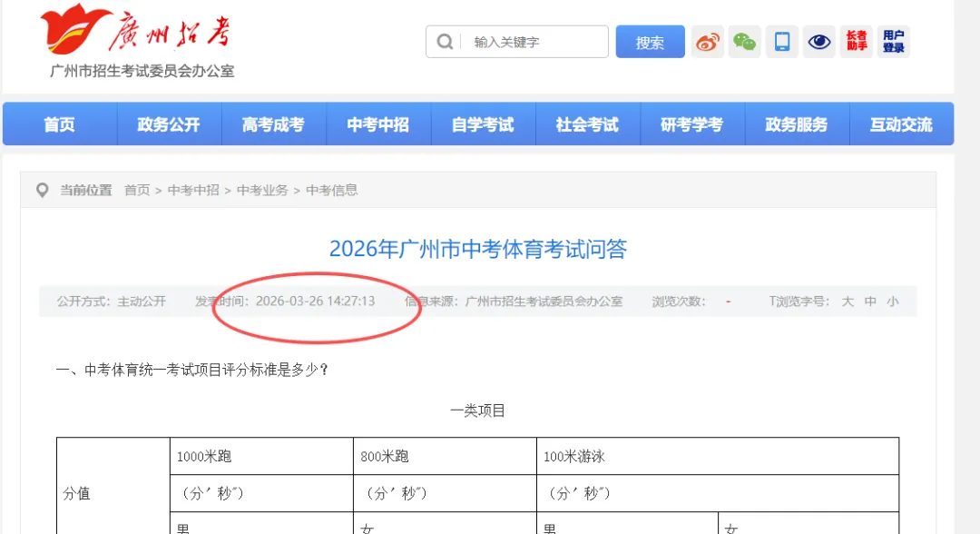This screenshot has height=534, width=980.
Task: Select the 自学考试 menu item
Action: tap(484, 123)
